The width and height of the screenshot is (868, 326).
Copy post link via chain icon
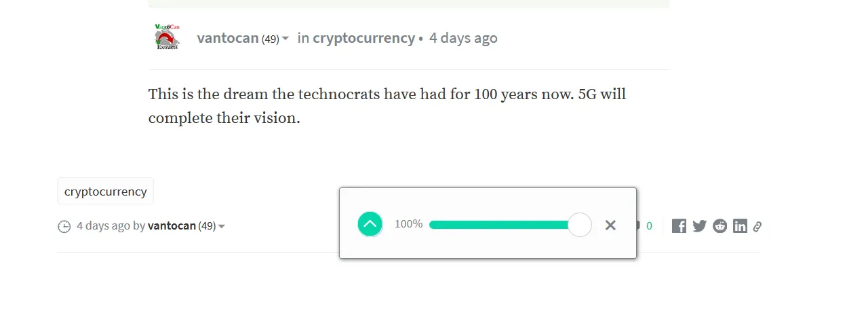[757, 226]
